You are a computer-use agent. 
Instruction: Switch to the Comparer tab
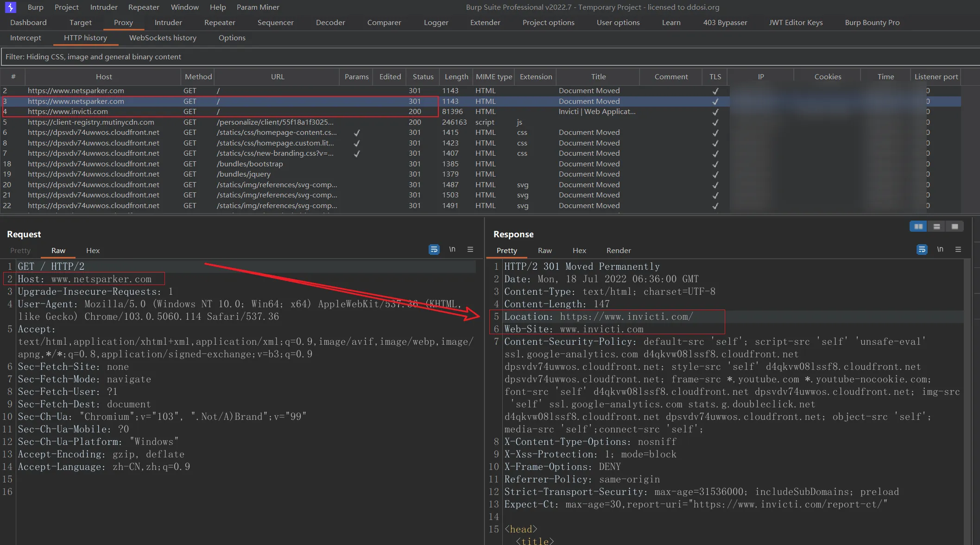point(384,22)
